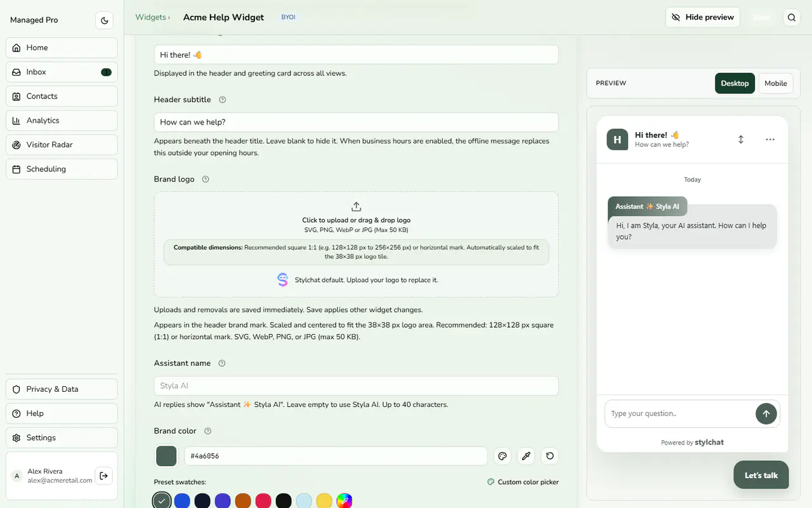The image size is (812, 508).
Task: Toggle dark mode moon icon
Action: click(105, 20)
